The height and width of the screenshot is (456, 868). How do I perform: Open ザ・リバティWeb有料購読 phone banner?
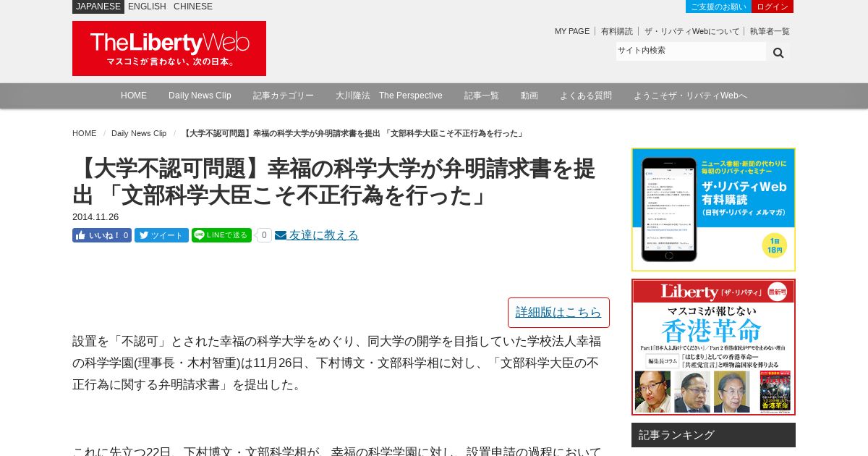(713, 210)
